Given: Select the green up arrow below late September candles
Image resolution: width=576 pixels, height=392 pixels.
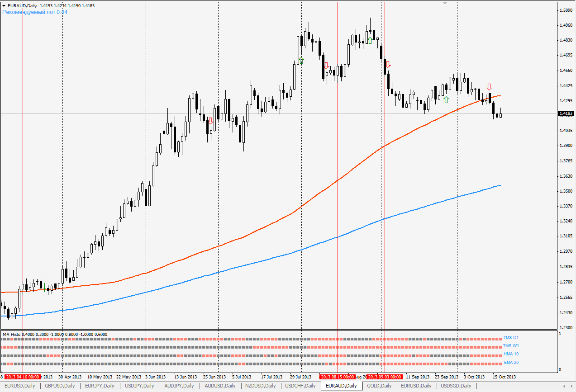Looking at the screenshot, I should pos(446,99).
